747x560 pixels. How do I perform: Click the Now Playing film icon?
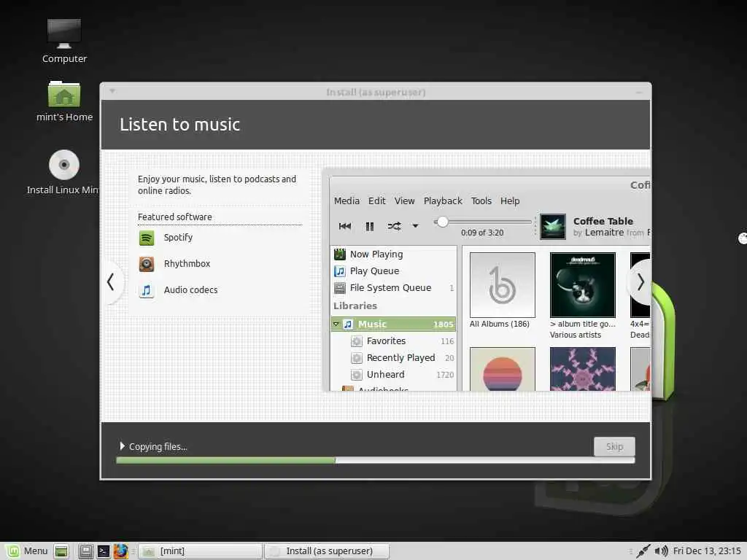(x=340, y=254)
